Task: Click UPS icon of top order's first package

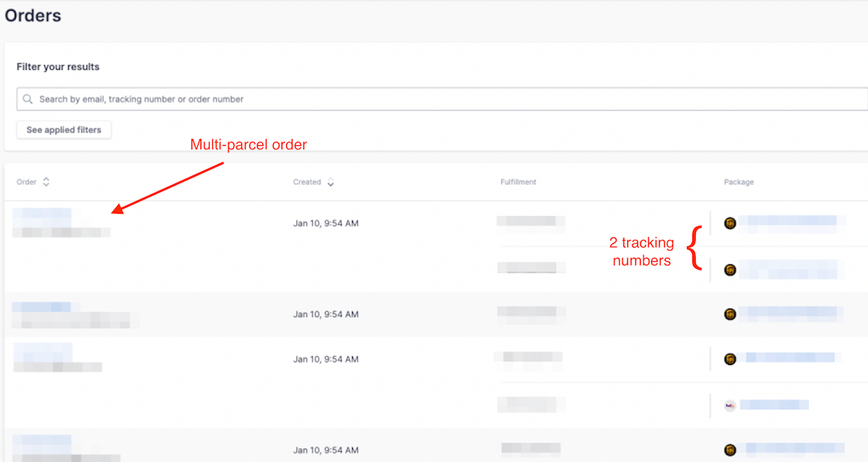Action: 730,223
